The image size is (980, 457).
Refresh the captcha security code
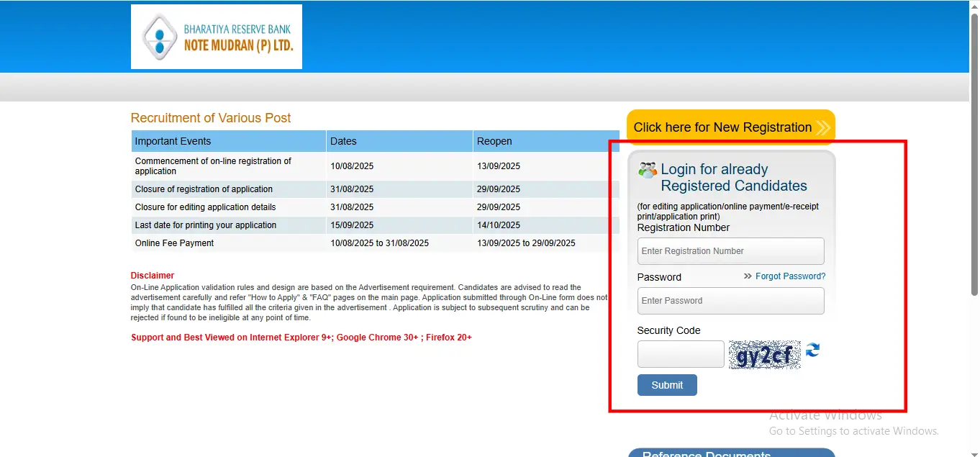[x=812, y=350]
